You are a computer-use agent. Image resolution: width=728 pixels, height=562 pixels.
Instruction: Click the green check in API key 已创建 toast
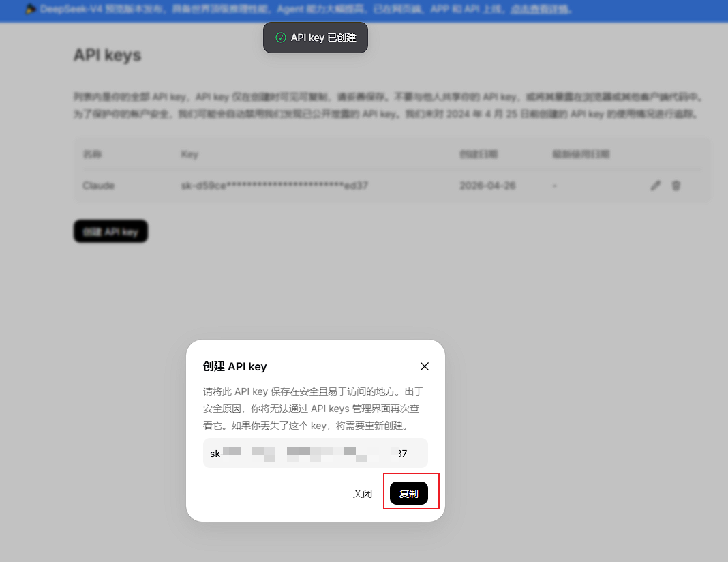(x=280, y=38)
